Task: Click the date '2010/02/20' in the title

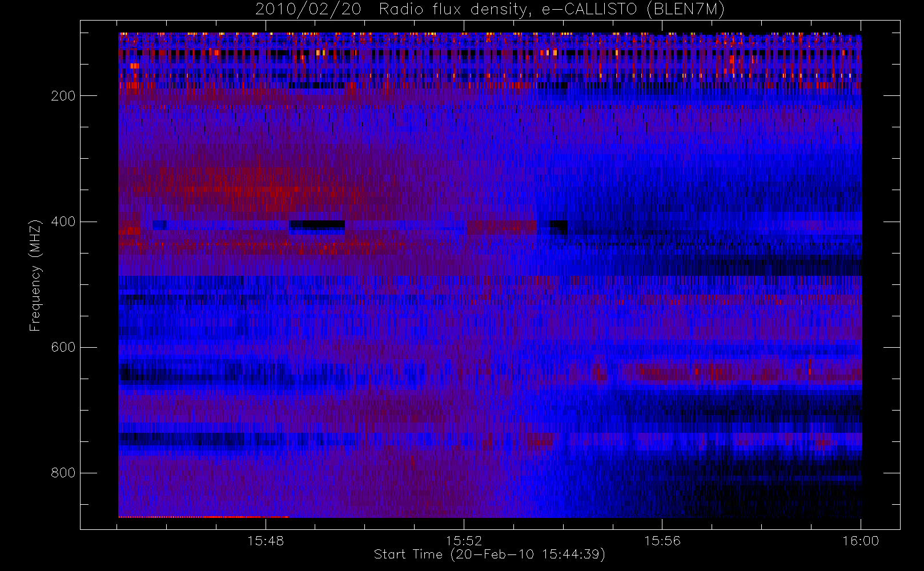Action: tap(308, 10)
